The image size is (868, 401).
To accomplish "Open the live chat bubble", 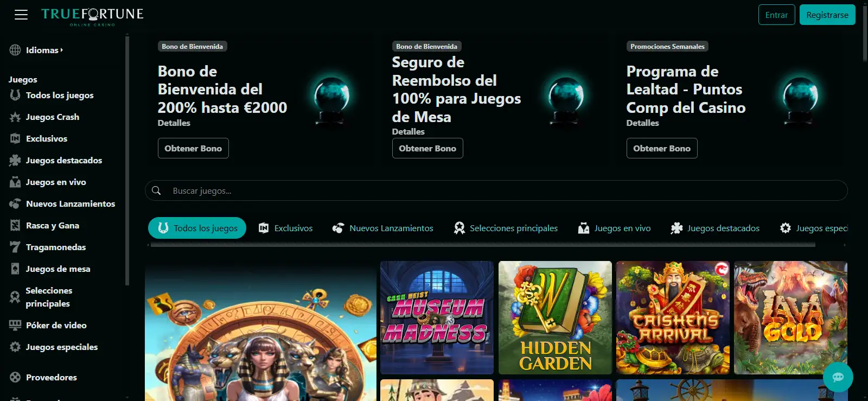I will point(838,377).
